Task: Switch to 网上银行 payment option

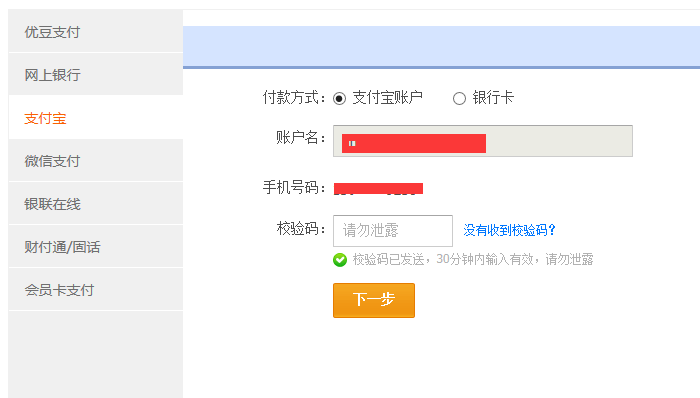Action: tap(96, 75)
